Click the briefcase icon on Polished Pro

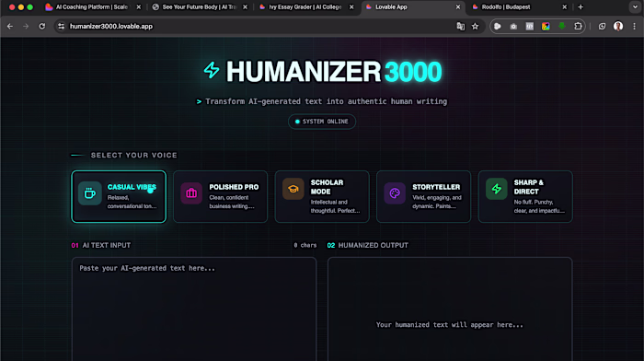[x=191, y=192]
